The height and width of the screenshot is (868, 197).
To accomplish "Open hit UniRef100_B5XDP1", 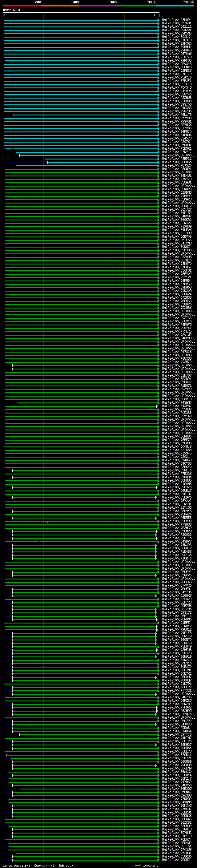I will (x=176, y=379).
